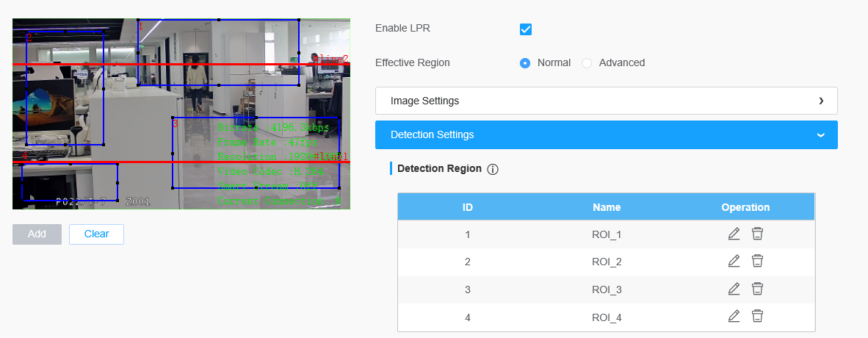Select the ROI_3 name cell
The width and height of the screenshot is (868, 338).
click(x=607, y=290)
